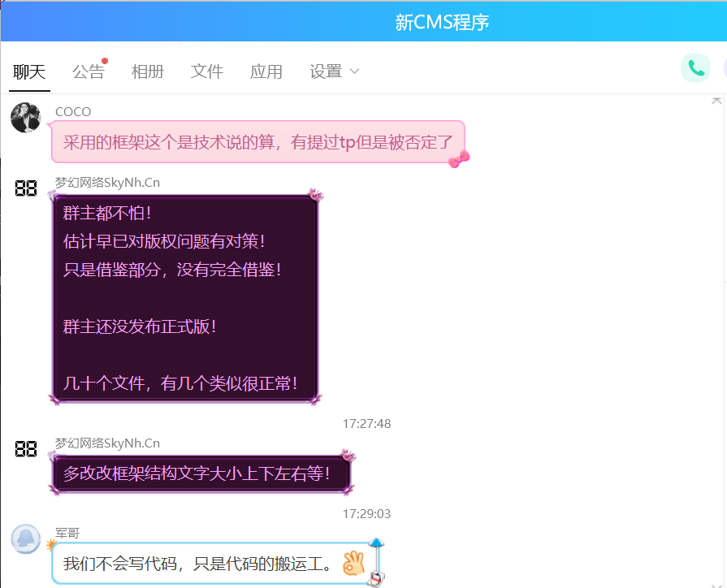
Task: Open 军哥's default penguin avatar
Action: [25, 539]
